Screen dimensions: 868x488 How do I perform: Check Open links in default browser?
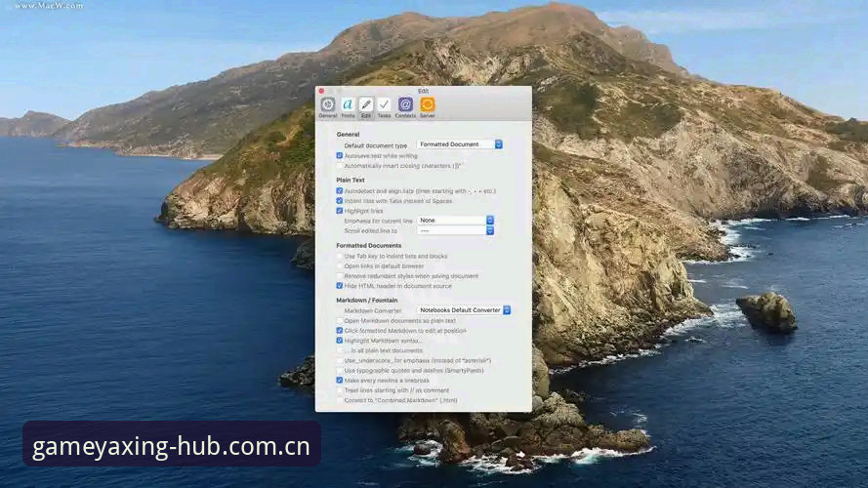pyautogui.click(x=340, y=266)
